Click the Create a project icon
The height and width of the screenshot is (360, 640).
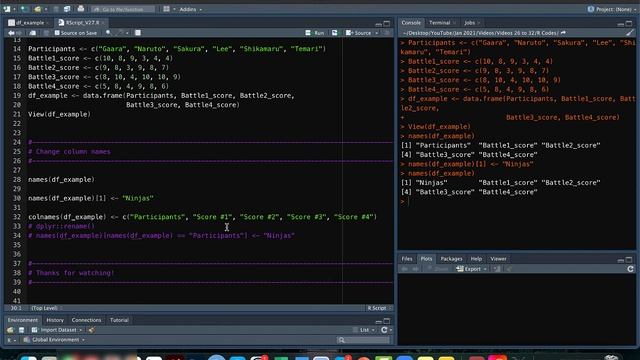tap(24, 9)
